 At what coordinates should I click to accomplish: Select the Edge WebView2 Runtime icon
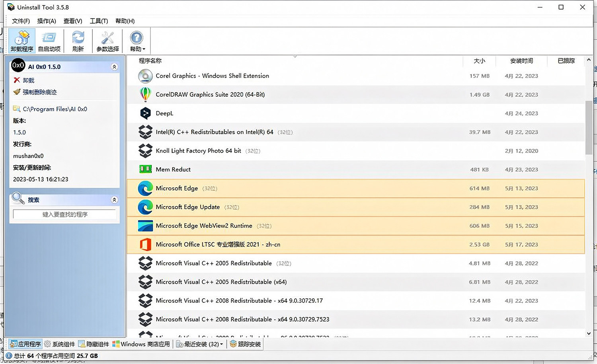[145, 226]
